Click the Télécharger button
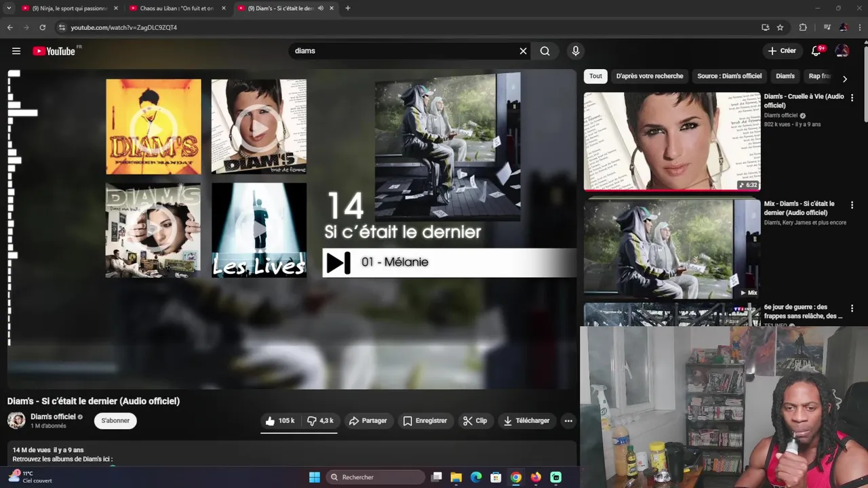The image size is (868, 488). [x=526, y=421]
